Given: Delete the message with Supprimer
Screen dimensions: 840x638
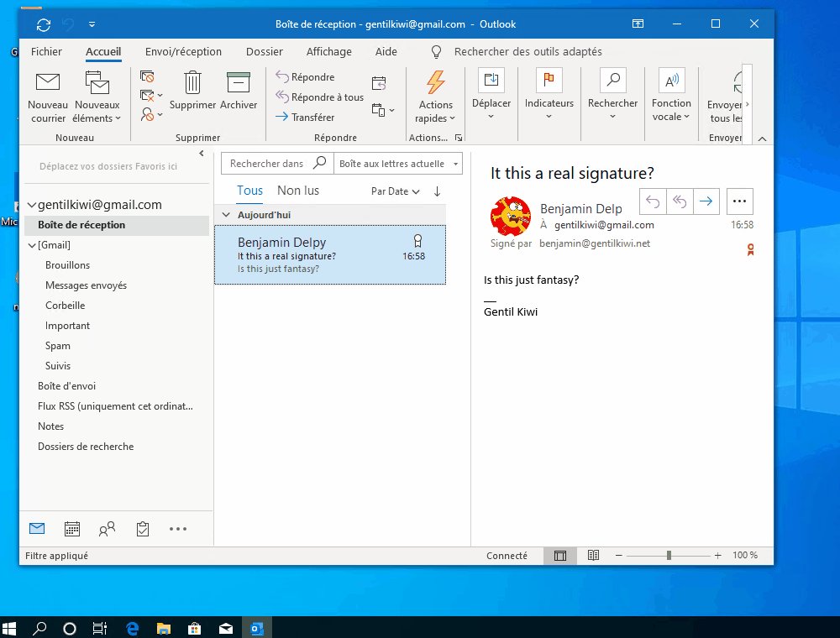Looking at the screenshot, I should click(192, 91).
